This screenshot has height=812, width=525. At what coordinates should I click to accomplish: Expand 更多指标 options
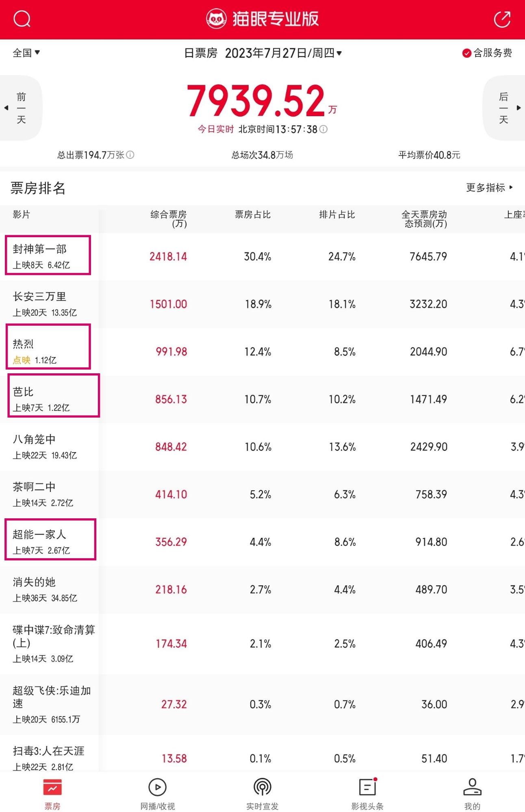490,187
